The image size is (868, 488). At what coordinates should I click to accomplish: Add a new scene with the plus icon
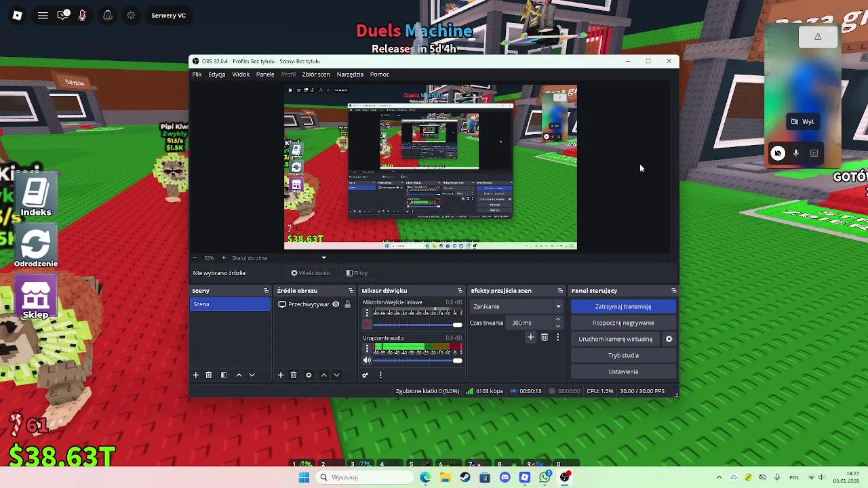coord(196,375)
